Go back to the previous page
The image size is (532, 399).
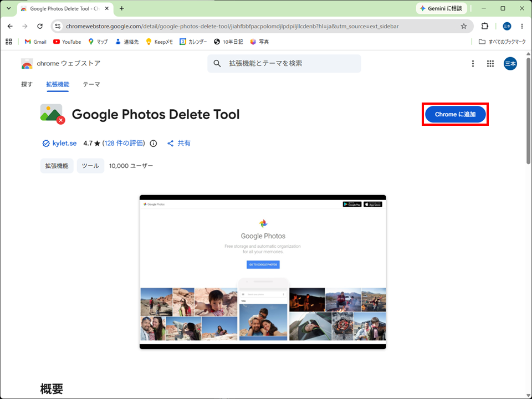pos(10,26)
